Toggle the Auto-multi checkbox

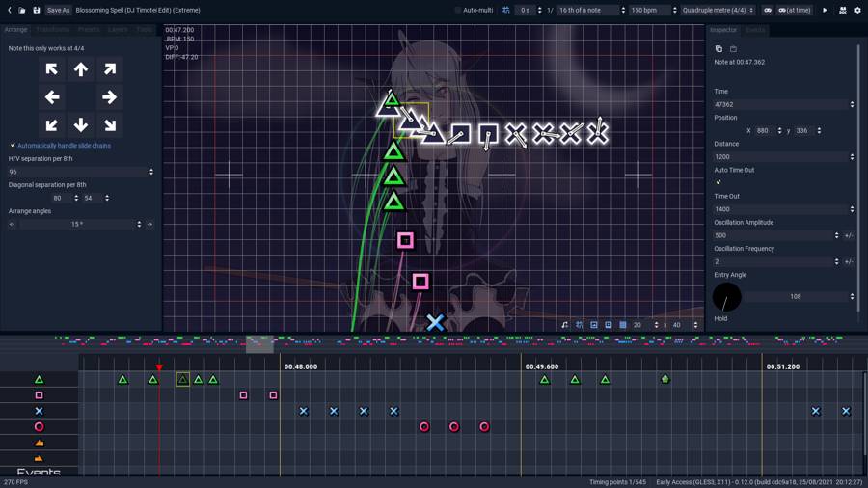(458, 10)
